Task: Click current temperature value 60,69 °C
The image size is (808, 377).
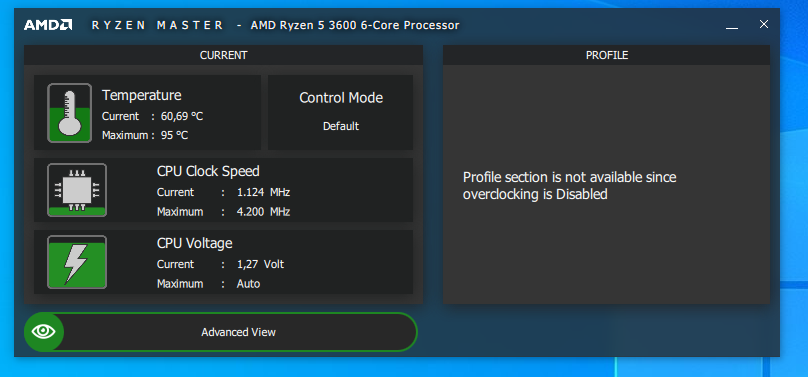Action: (x=182, y=116)
